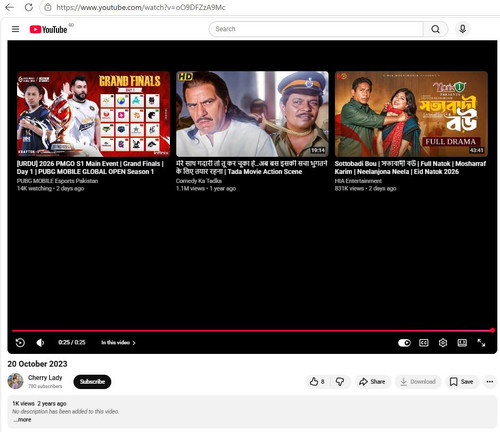The width and height of the screenshot is (500, 432).
Task: Toggle closed captions CC button
Action: click(x=424, y=343)
